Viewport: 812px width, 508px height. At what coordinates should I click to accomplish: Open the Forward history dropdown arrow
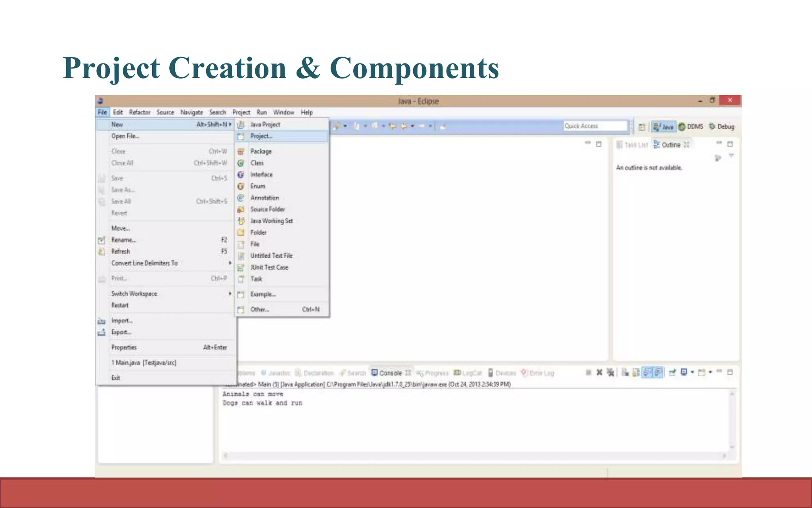pyautogui.click(x=430, y=126)
